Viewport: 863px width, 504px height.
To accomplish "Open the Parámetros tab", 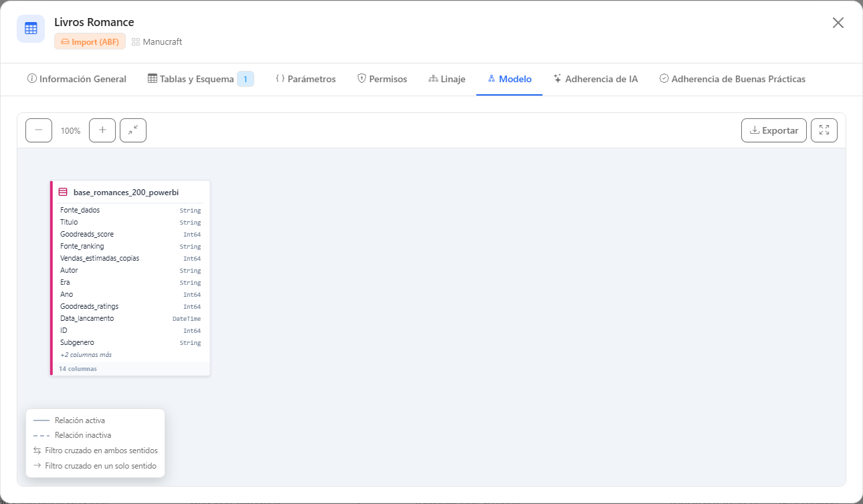I will point(306,79).
